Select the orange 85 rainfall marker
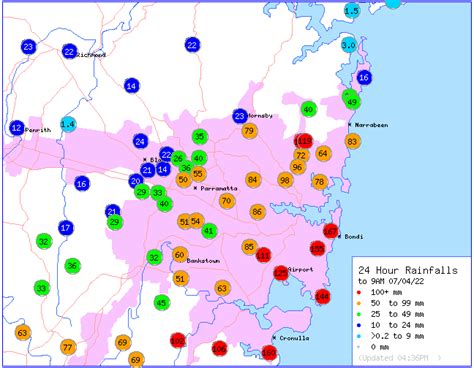This screenshot has width=474, height=368. point(249,247)
